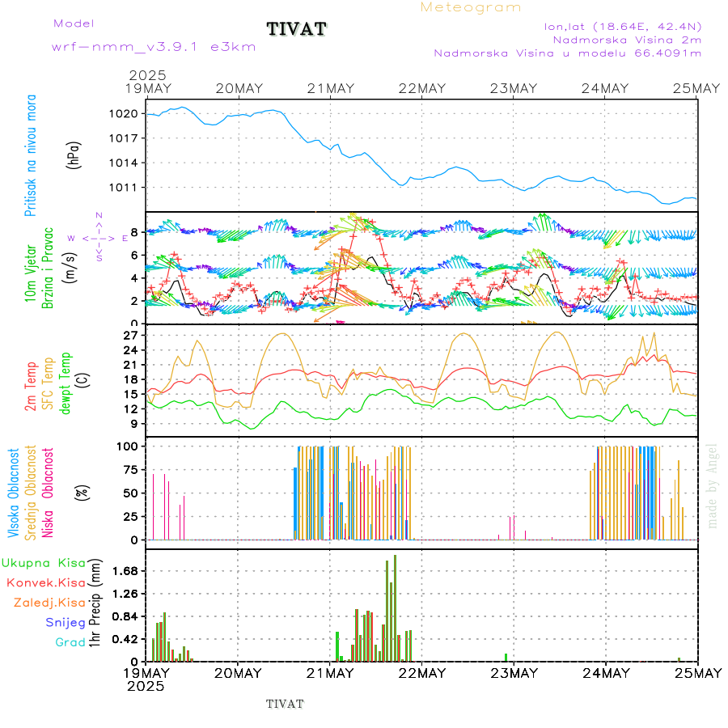Screen dimensions: 728x728
Task: Click the wrf-nmm_v3.9.1 e3km model name
Action: point(154,47)
